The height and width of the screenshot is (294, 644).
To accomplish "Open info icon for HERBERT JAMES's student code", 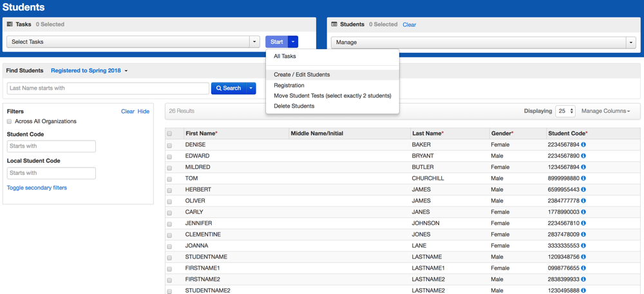I will pyautogui.click(x=583, y=190).
